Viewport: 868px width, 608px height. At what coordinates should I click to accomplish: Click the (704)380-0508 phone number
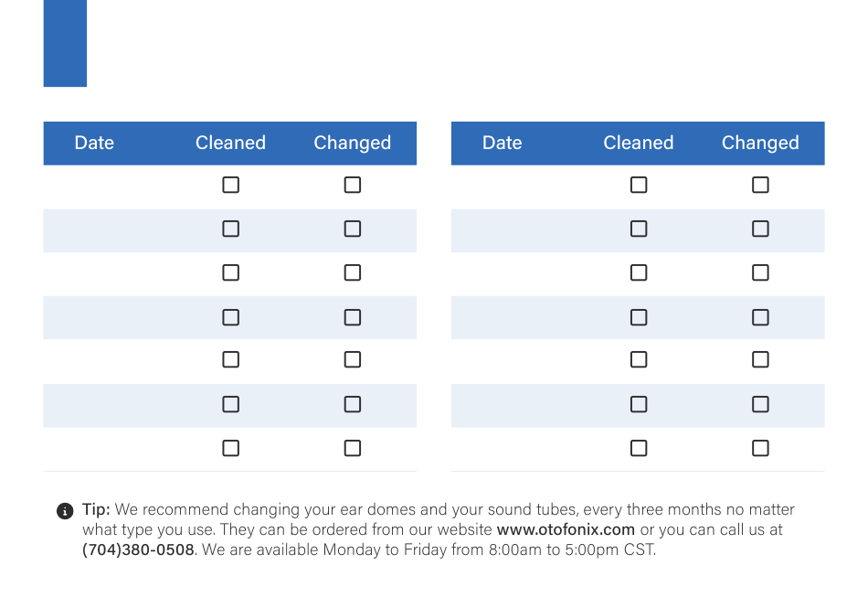138,549
